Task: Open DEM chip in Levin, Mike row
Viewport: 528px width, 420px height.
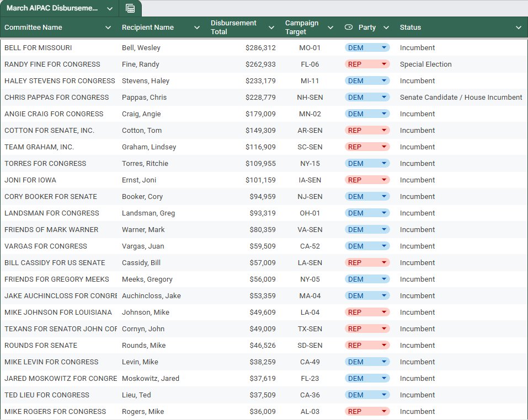Action: coord(367,362)
